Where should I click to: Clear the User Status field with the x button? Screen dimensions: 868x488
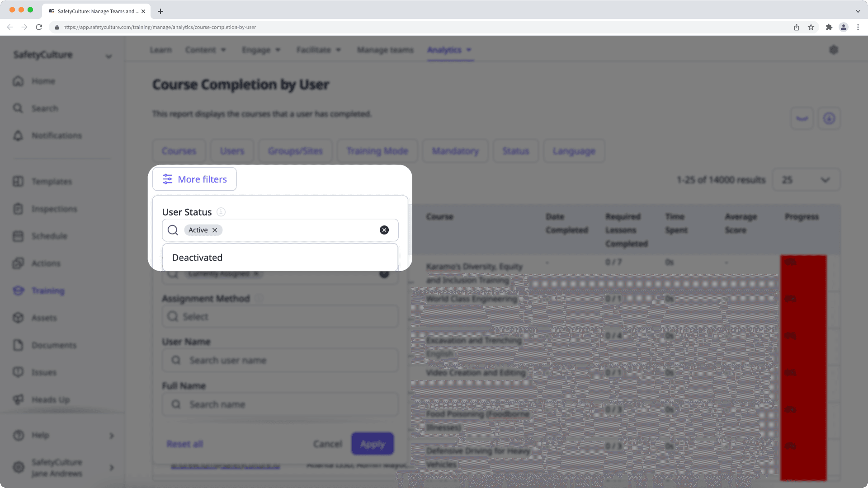384,230
